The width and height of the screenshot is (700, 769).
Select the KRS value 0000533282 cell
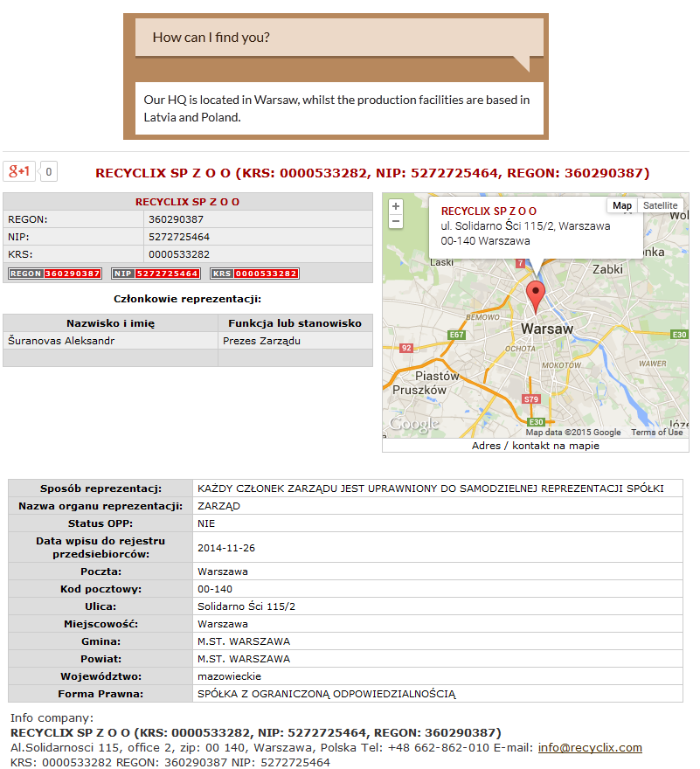pyautogui.click(x=258, y=254)
